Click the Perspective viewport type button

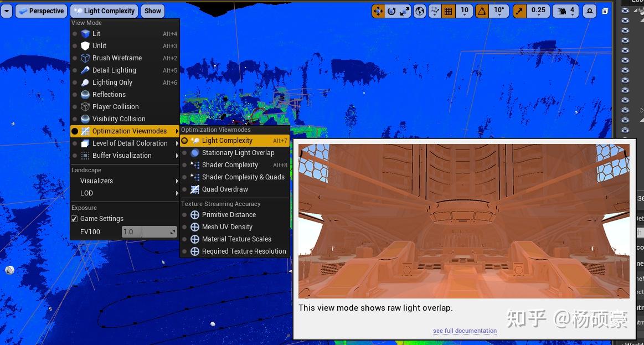[42, 11]
